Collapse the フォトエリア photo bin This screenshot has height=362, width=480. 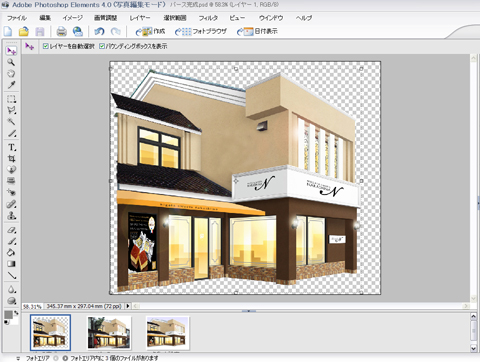coord(18,359)
